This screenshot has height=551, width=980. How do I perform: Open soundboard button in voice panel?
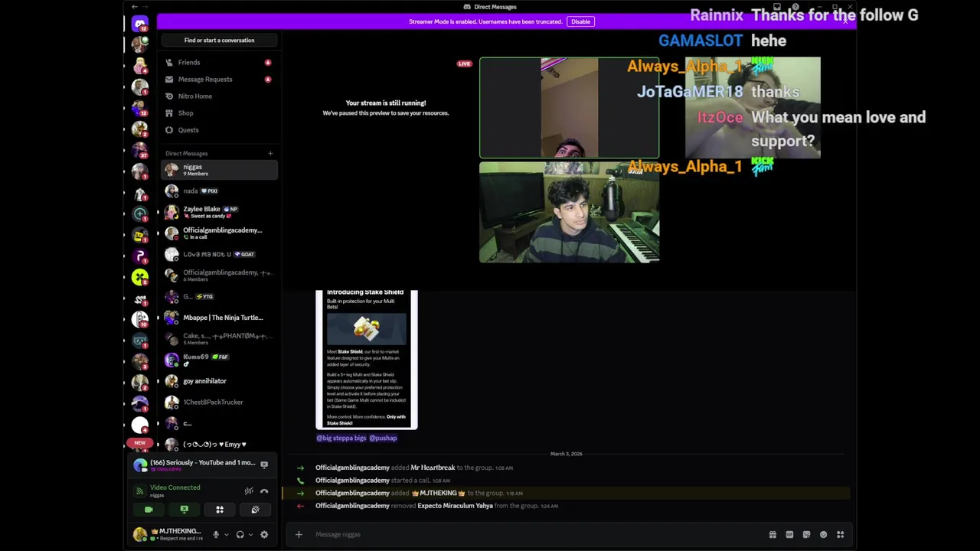255,510
